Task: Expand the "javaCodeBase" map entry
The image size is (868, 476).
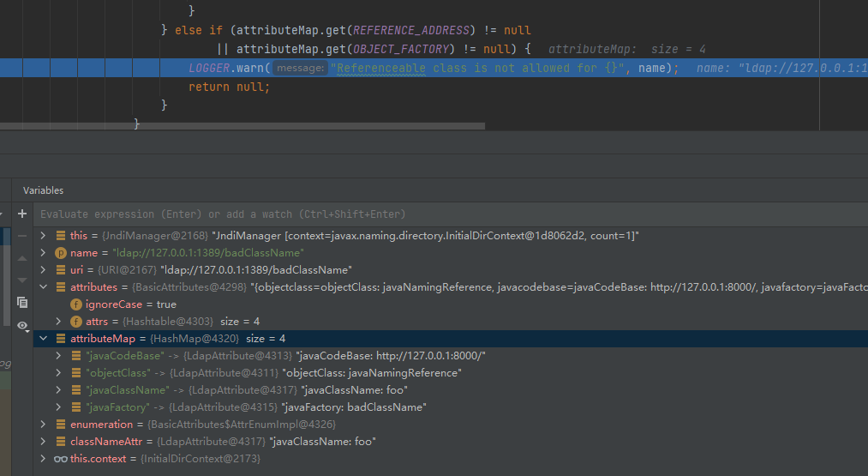Action: click(58, 356)
